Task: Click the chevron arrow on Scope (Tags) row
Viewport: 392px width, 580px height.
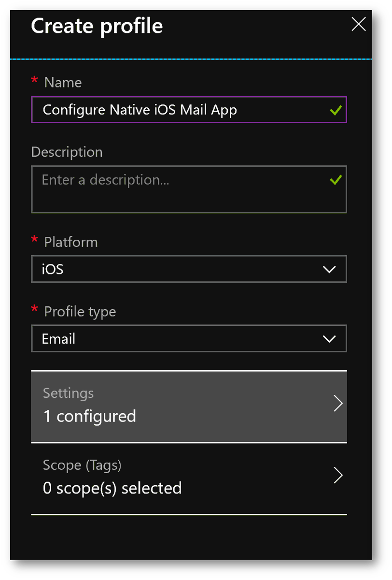Action: click(338, 475)
